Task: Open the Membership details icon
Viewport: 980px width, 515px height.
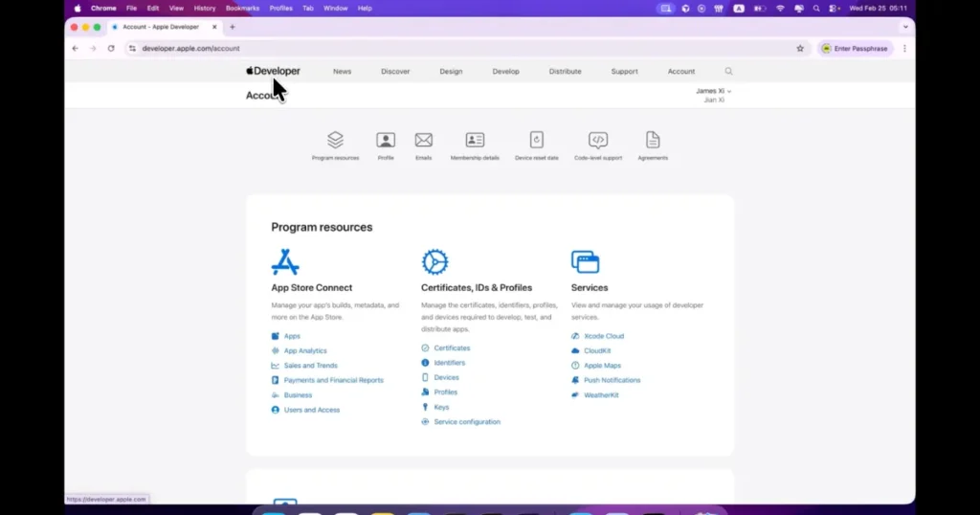Action: (475, 140)
